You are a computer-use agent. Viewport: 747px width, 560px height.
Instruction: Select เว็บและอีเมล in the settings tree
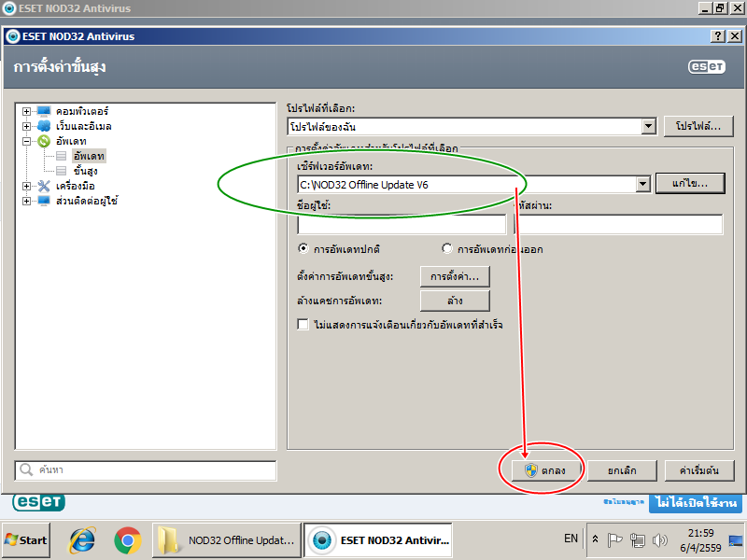84,126
